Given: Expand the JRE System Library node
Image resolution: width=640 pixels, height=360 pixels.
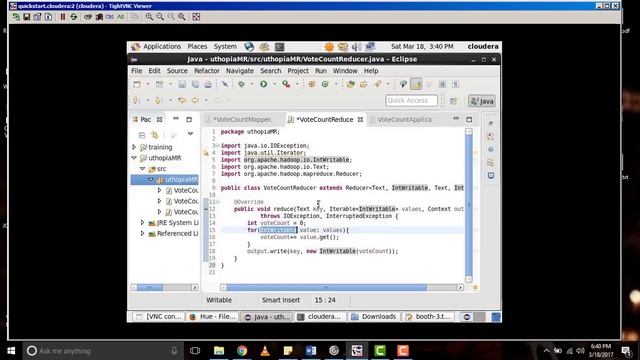Looking at the screenshot, I should coord(142,222).
